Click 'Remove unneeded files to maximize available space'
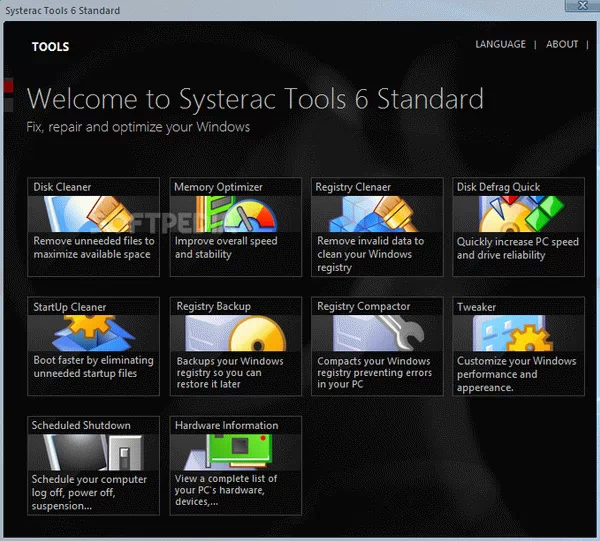Viewport: 600px width, 541px height. coord(94,248)
